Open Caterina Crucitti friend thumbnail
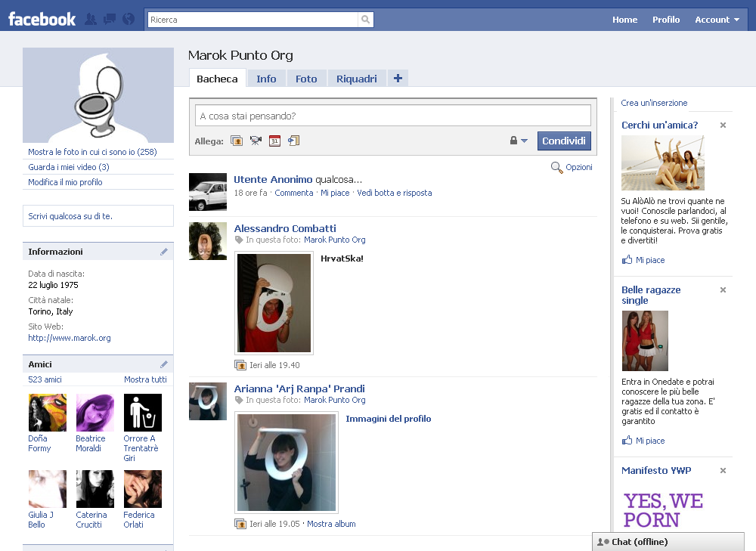The height and width of the screenshot is (551, 756). 95,489
